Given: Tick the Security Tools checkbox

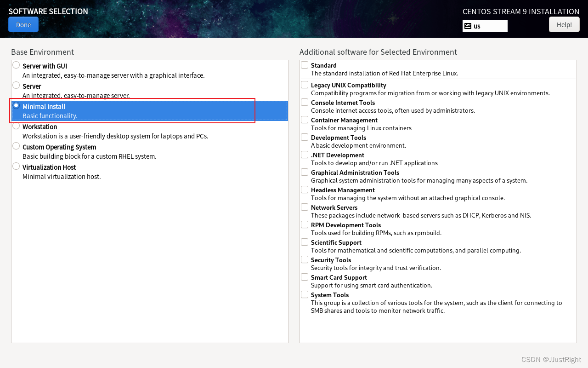Looking at the screenshot, I should [305, 259].
